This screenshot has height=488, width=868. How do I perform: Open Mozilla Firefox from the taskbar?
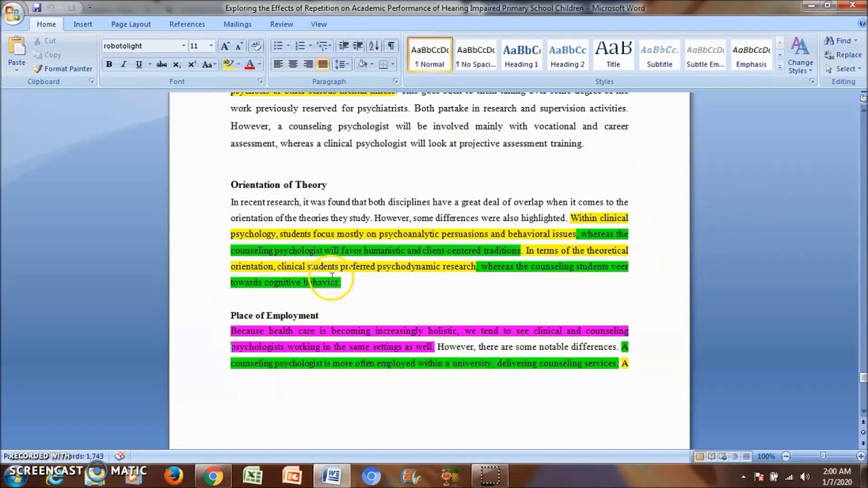click(174, 476)
